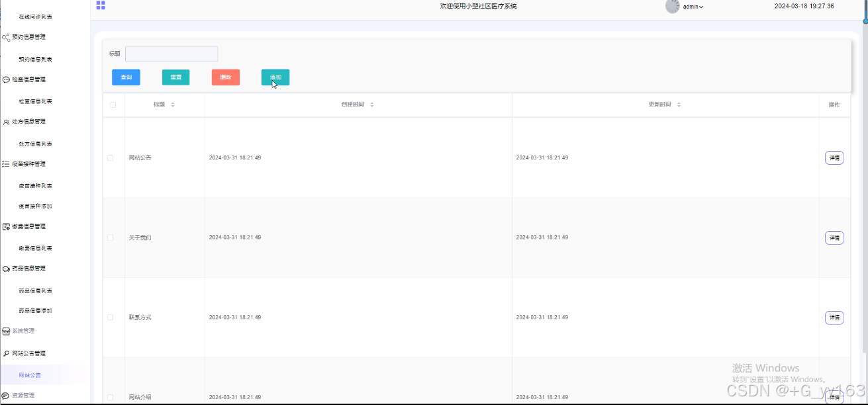The height and width of the screenshot is (405, 868).
Task: Open 疫苗接种添加 in sidebar
Action: [x=36, y=206]
